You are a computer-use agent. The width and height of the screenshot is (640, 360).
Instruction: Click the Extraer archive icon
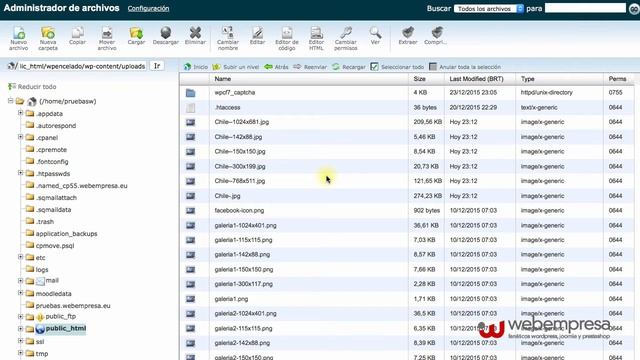coord(408,36)
